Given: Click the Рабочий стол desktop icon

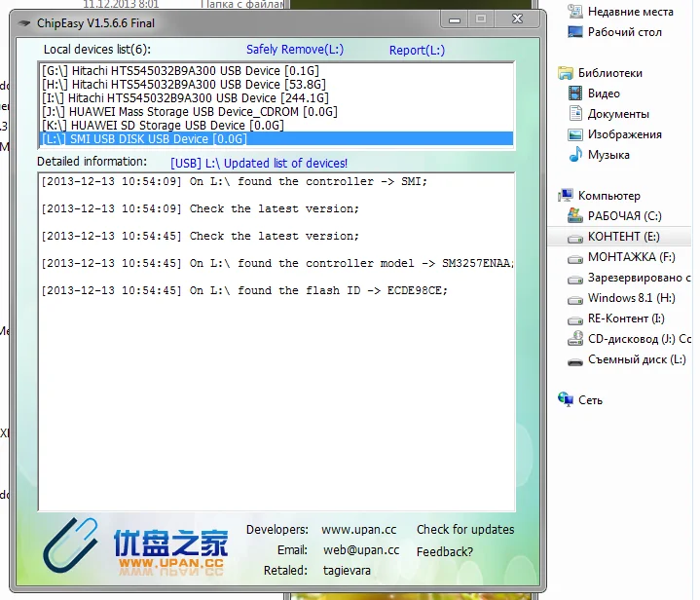Looking at the screenshot, I should (575, 32).
